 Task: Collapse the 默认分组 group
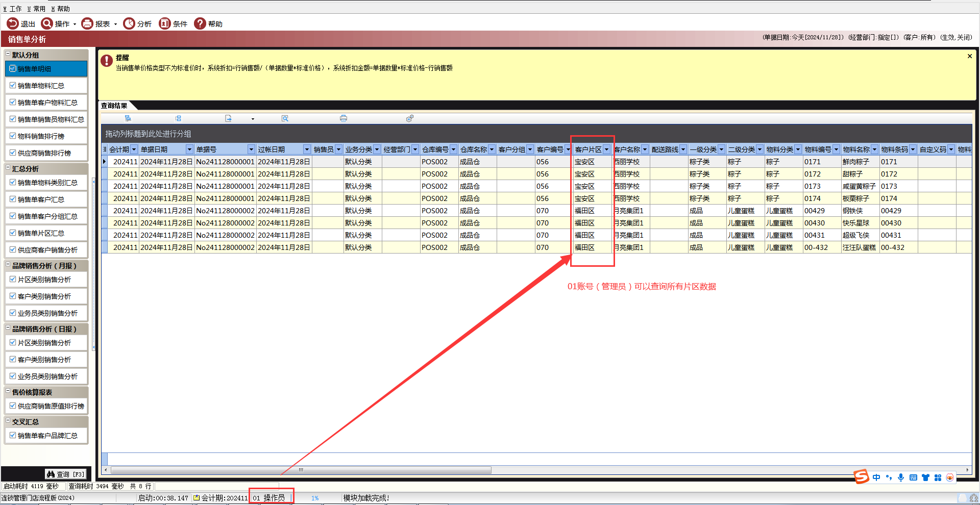[8, 54]
